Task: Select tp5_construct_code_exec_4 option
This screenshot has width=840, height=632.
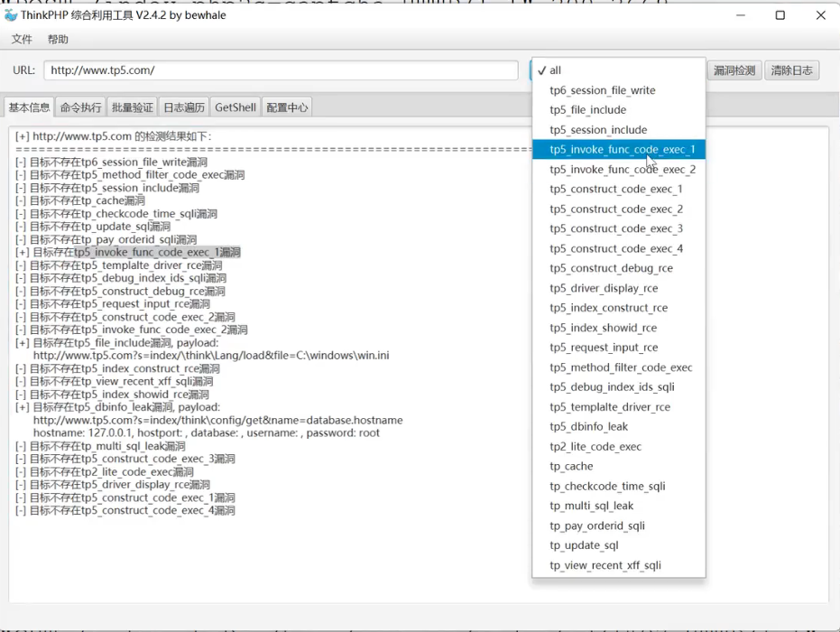Action: click(619, 248)
